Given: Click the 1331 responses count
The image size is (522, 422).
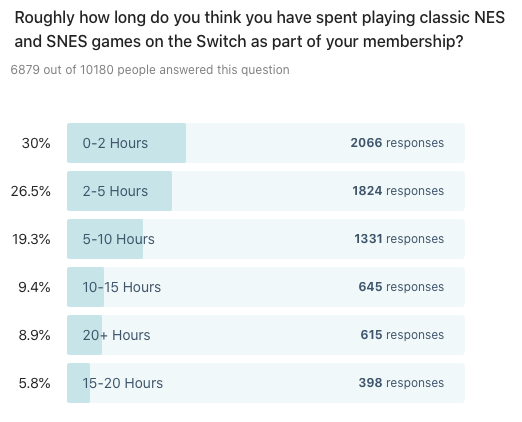Looking at the screenshot, I should tap(399, 239).
